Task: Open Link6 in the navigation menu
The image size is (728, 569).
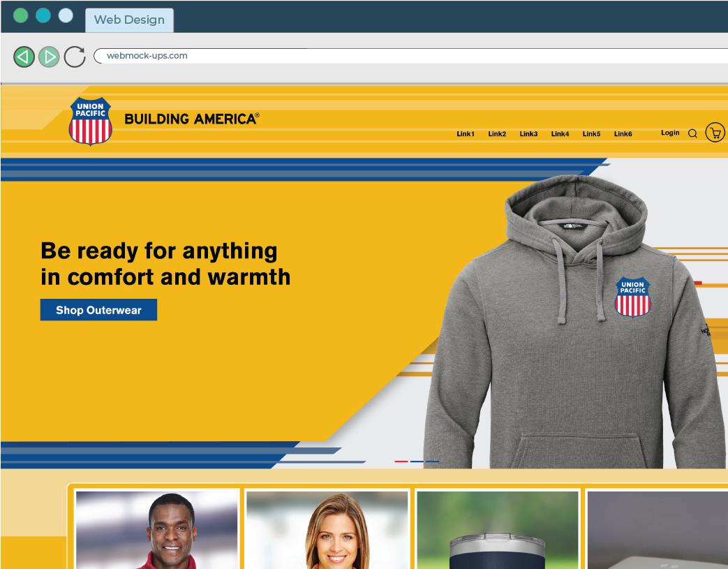Action: pyautogui.click(x=623, y=134)
